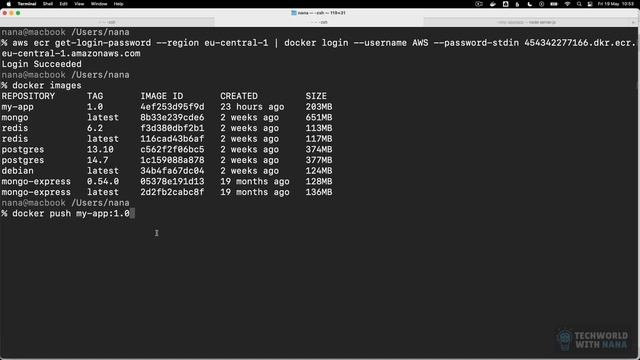Open the Help menu
The height and width of the screenshot is (360, 640).
click(x=118, y=4)
